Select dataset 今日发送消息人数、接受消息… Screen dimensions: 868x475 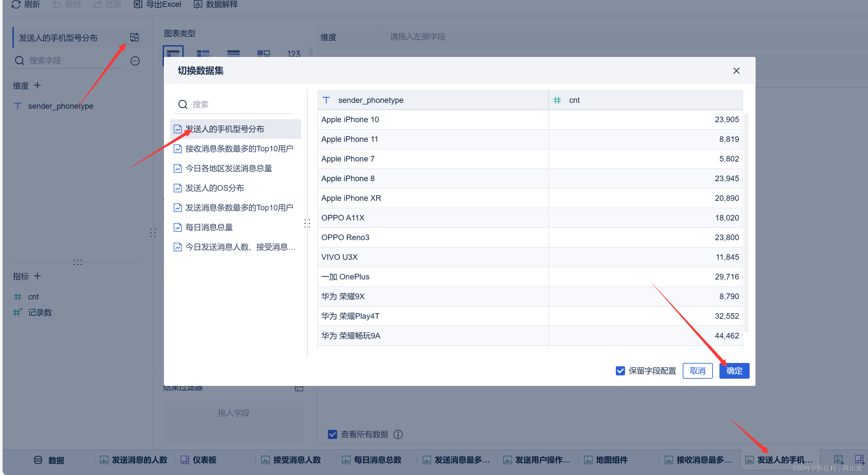(x=235, y=247)
